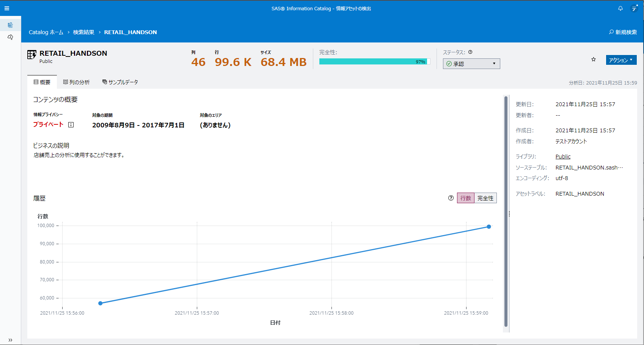This screenshot has width=644, height=345.
Task: Open the notifications bell
Action: (x=620, y=8)
